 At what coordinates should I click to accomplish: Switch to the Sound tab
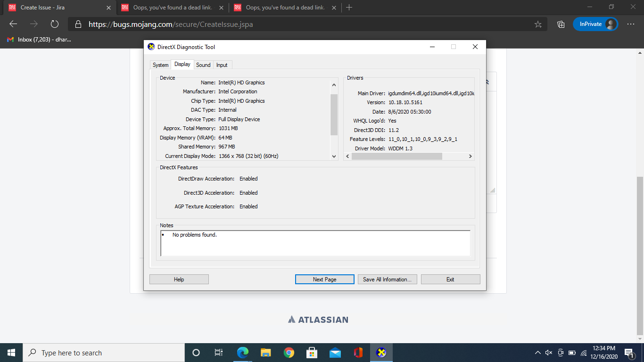coord(203,65)
